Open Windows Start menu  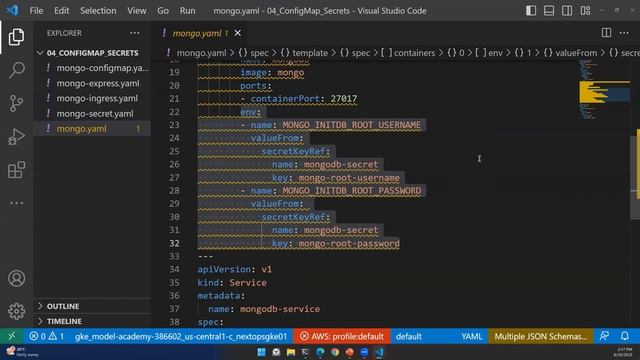261,352
